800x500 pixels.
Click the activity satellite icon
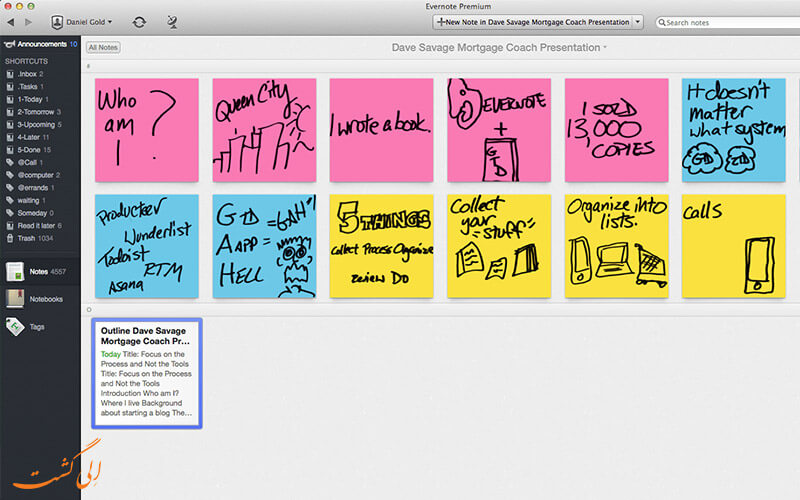[172, 22]
